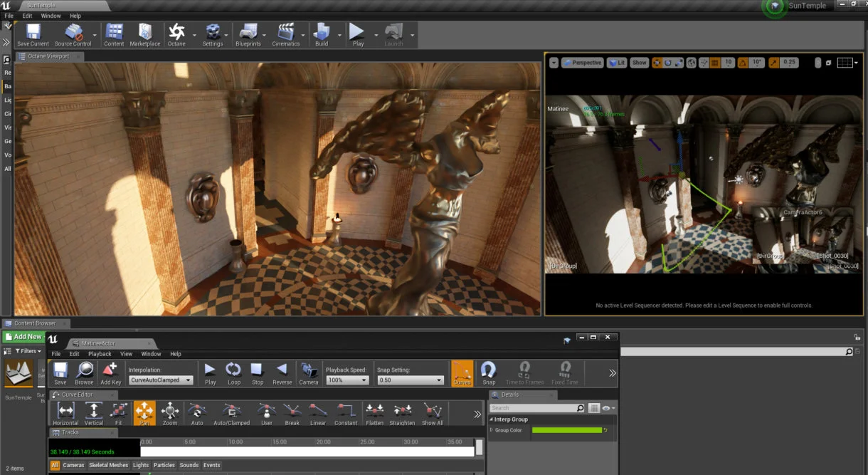Toggle grid snapping in the viewport toolbar
Image resolution: width=868 pixels, height=475 pixels.
(715, 63)
